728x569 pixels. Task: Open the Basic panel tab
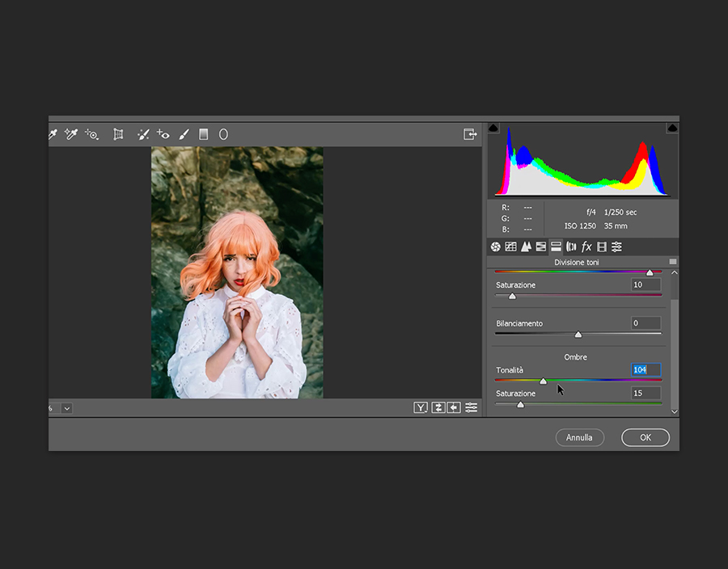coord(495,247)
